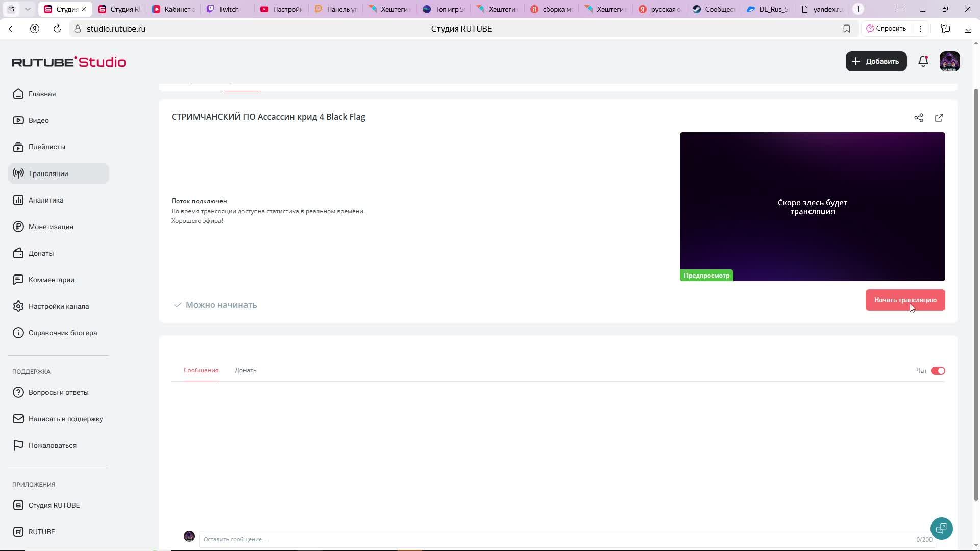Image resolution: width=980 pixels, height=551 pixels.
Task: Expand the tab list dropdown chevron
Action: pyautogui.click(x=28, y=9)
